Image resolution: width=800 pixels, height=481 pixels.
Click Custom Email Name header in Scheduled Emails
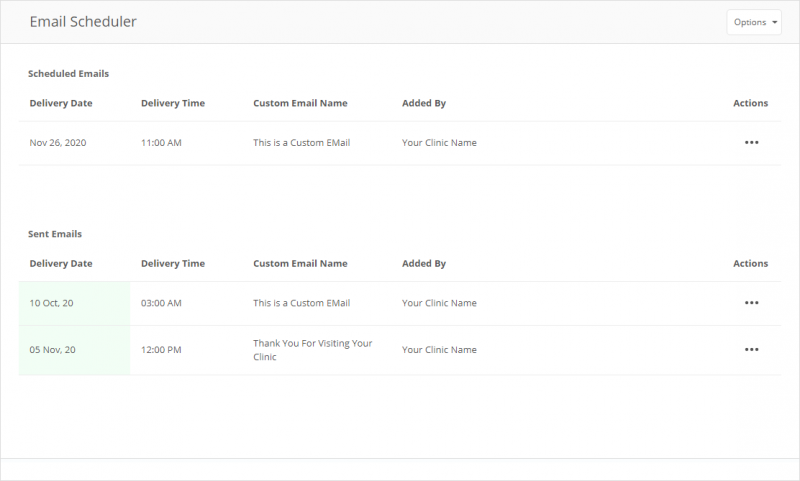point(300,103)
